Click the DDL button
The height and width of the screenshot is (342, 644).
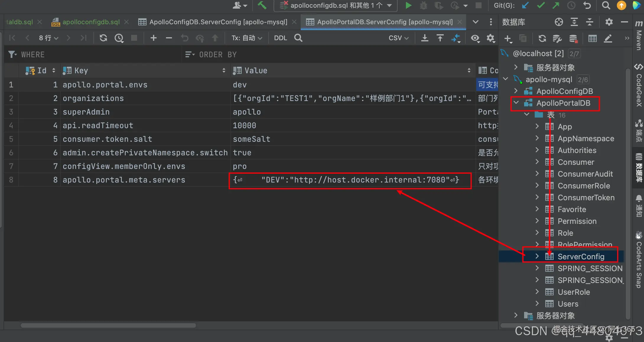(280, 38)
